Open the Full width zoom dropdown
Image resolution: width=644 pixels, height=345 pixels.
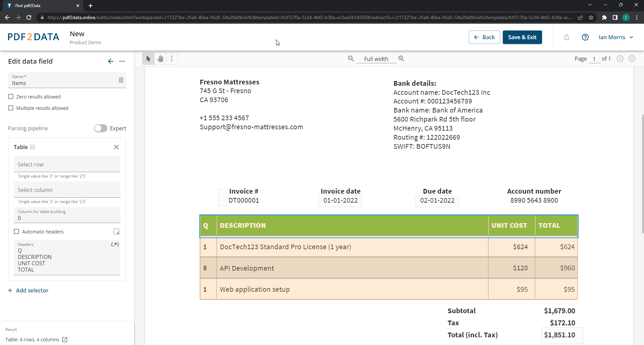[x=376, y=59]
